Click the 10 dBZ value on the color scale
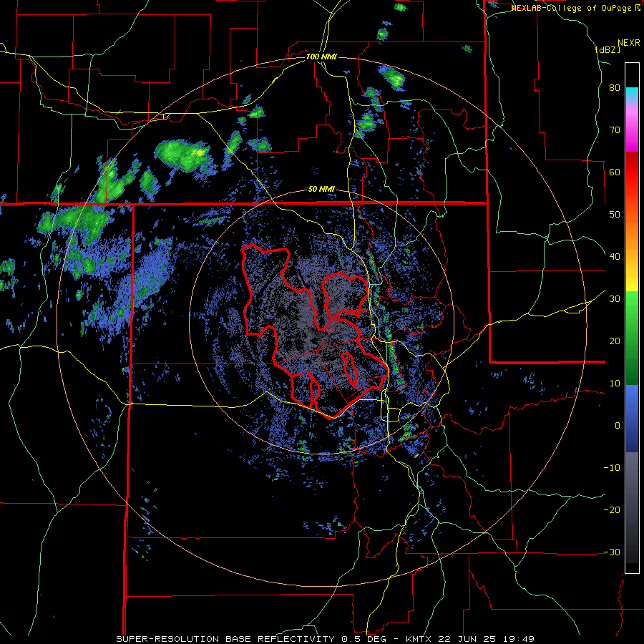 (x=615, y=384)
